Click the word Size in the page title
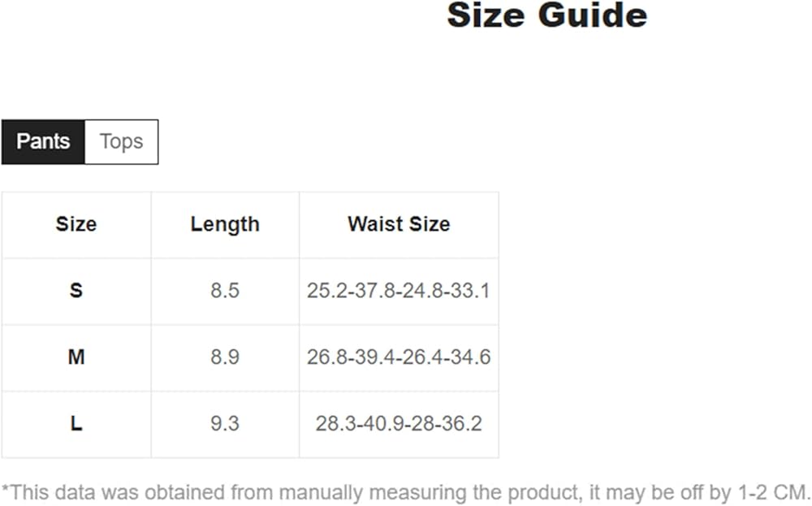812x506 pixels. pos(485,15)
